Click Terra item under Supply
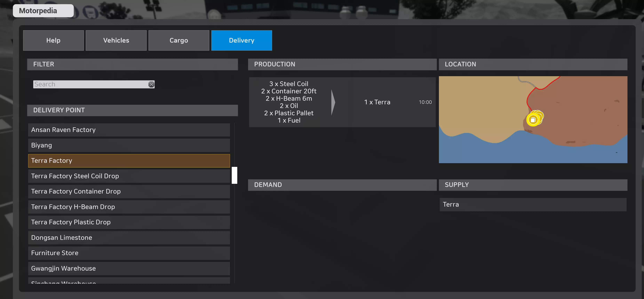 tap(533, 205)
